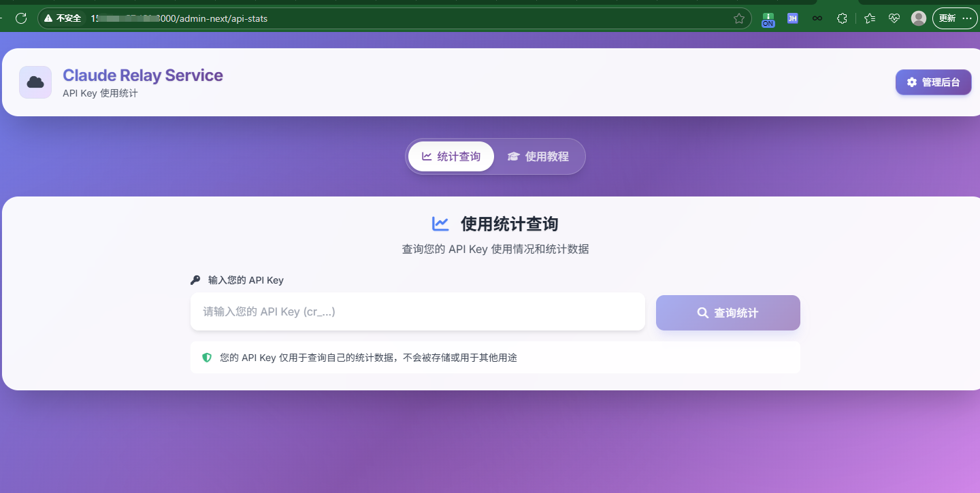This screenshot has height=493, width=980.
Task: Reload the page with the refresh button
Action: 21,18
